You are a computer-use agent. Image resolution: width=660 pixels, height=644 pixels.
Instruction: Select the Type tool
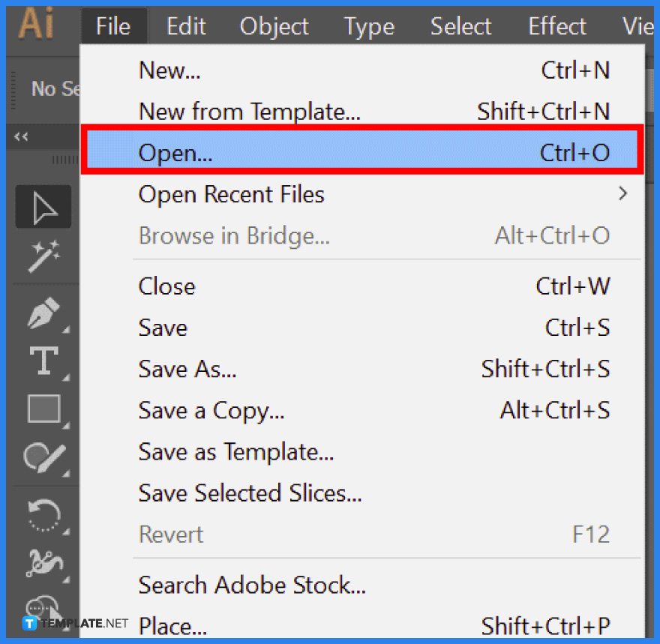(x=43, y=361)
